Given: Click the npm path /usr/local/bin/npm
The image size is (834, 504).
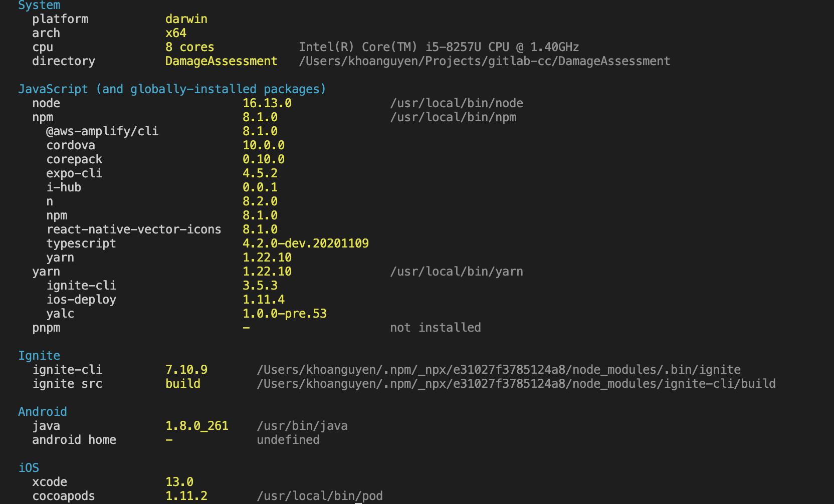Looking at the screenshot, I should [453, 117].
